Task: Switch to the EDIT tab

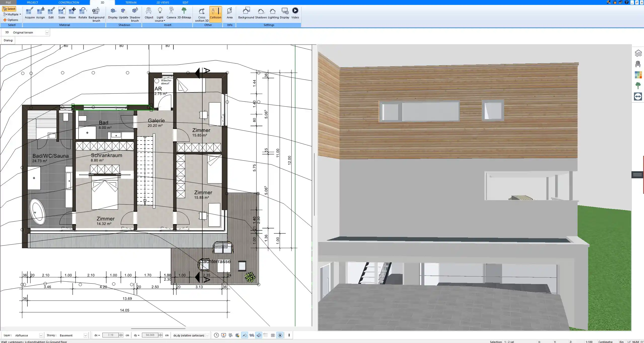Action: [185, 2]
